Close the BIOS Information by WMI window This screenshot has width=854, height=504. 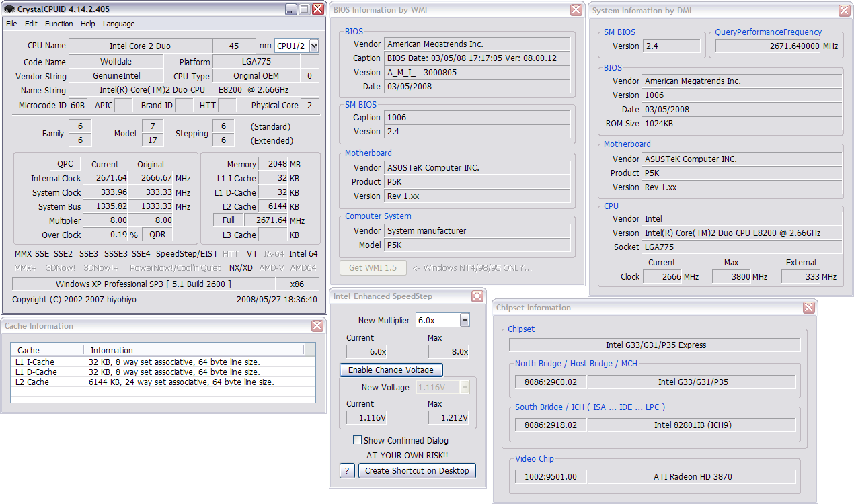[x=576, y=10]
